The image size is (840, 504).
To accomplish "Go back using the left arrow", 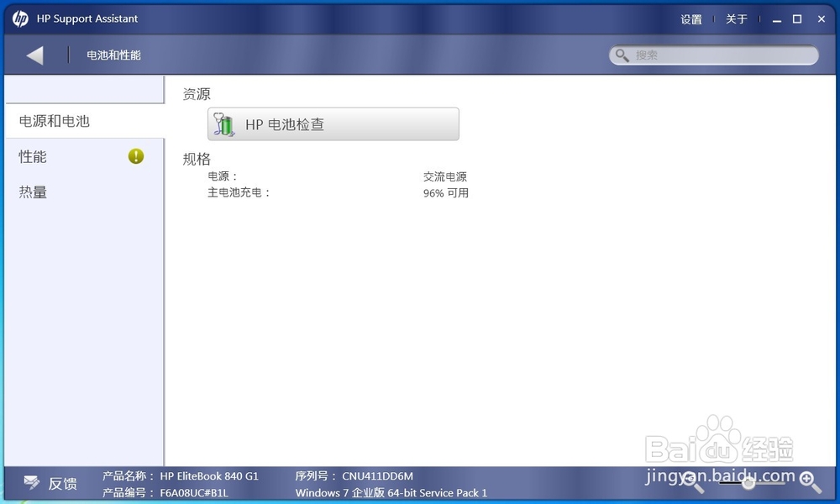I will tap(34, 55).
